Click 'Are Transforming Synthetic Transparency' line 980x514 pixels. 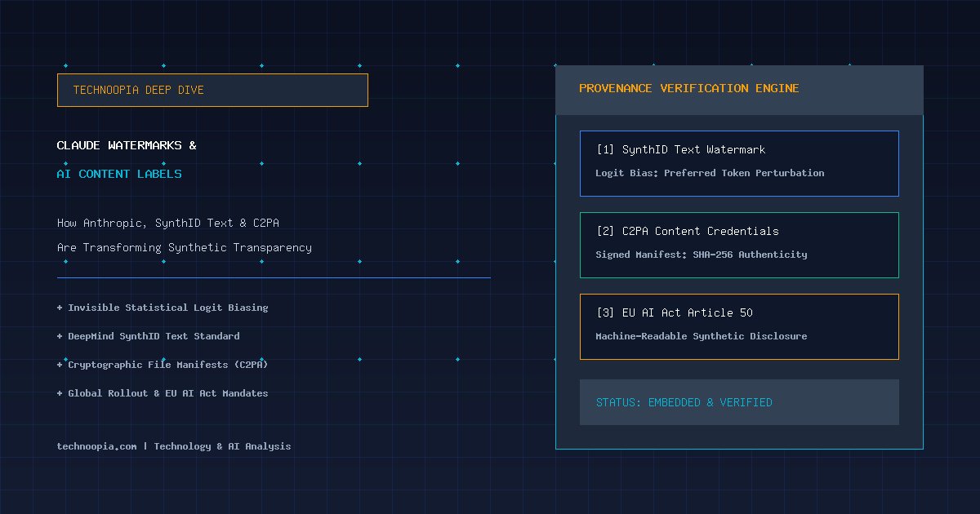185,247
